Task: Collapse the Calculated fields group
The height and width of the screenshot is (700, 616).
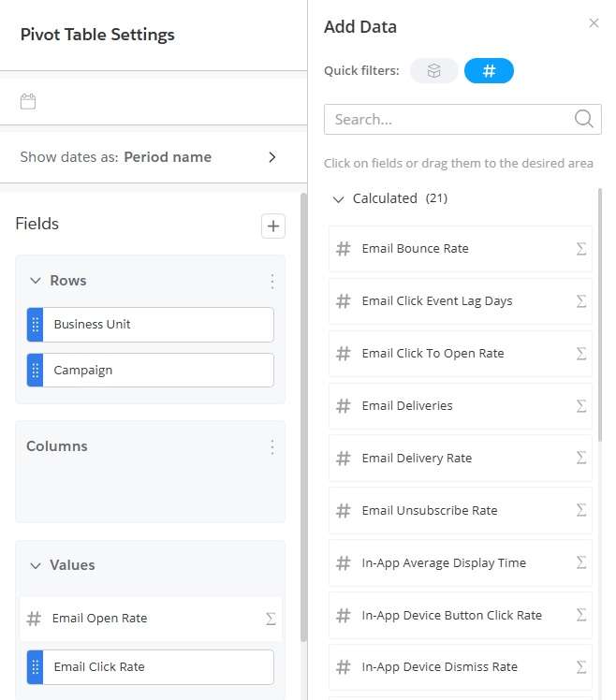Action: pyautogui.click(x=339, y=199)
